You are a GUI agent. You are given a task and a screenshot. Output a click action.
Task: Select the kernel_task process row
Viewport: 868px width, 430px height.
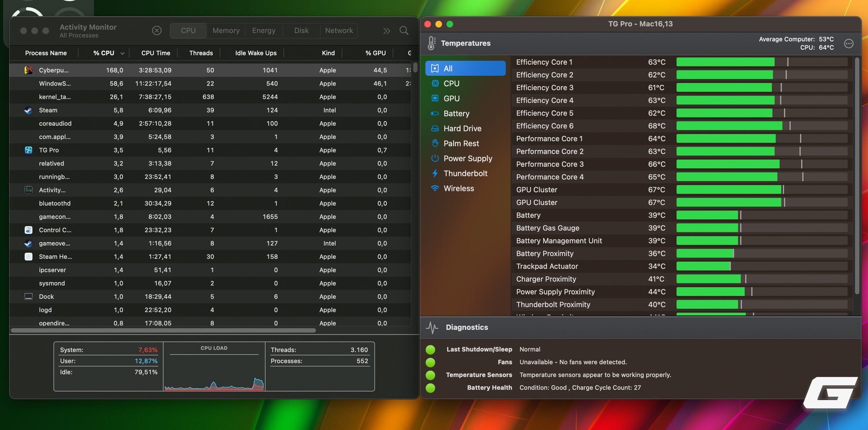pyautogui.click(x=210, y=97)
